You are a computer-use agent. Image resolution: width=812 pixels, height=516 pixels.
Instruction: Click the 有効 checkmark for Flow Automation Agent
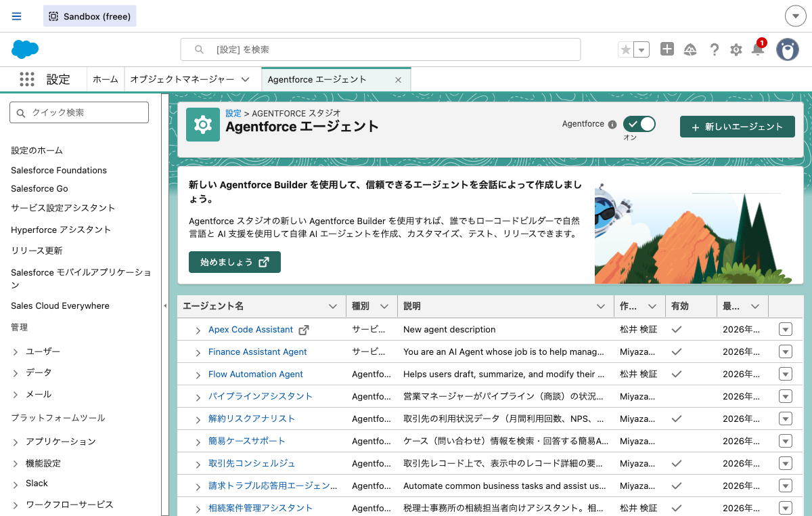(x=675, y=374)
